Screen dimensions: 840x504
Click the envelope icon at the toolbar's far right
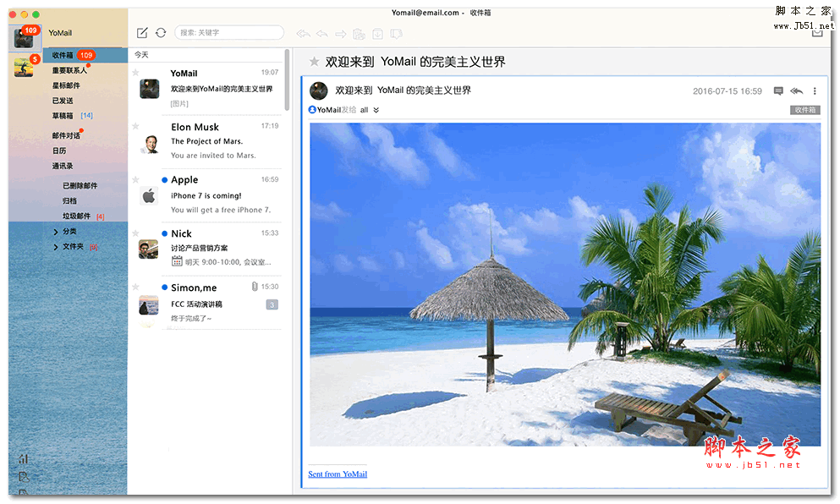point(817,33)
